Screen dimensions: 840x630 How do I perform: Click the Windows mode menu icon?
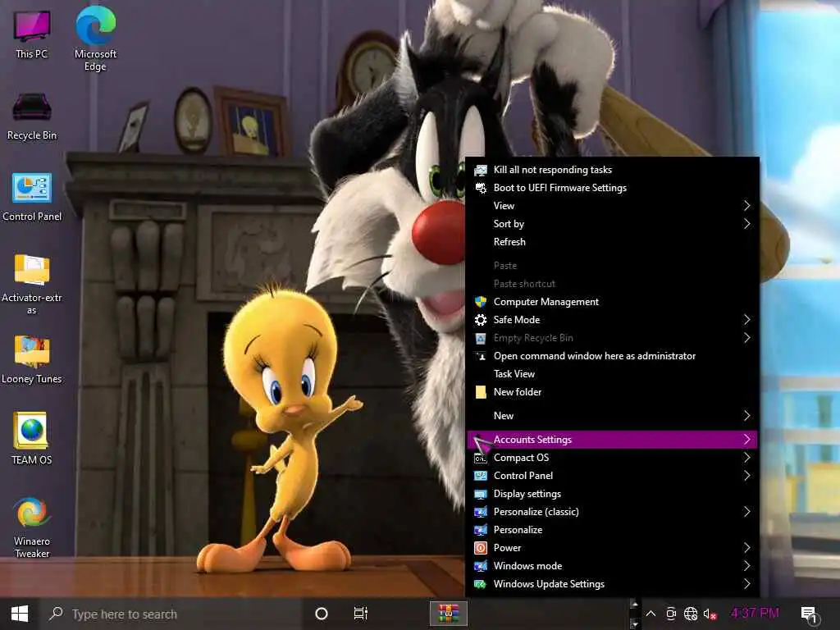(481, 566)
